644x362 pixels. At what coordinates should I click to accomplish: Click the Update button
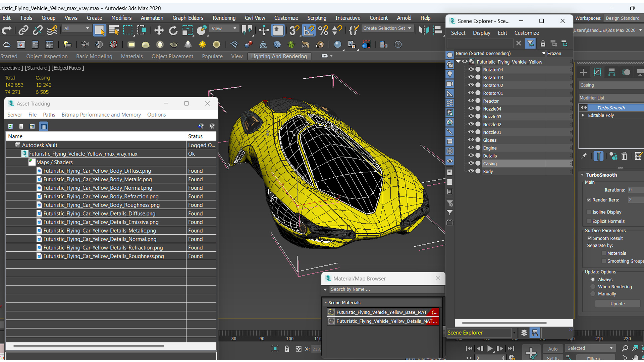click(x=618, y=304)
